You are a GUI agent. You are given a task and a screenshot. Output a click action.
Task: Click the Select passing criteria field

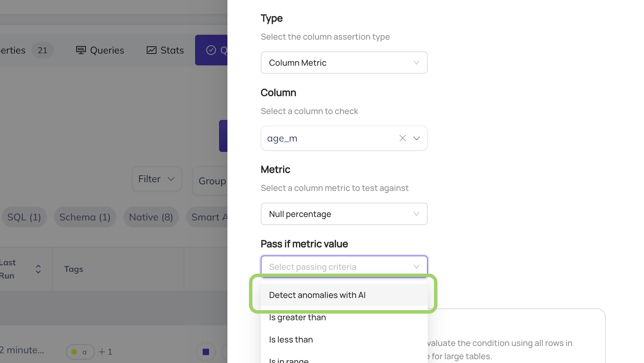[x=344, y=267]
